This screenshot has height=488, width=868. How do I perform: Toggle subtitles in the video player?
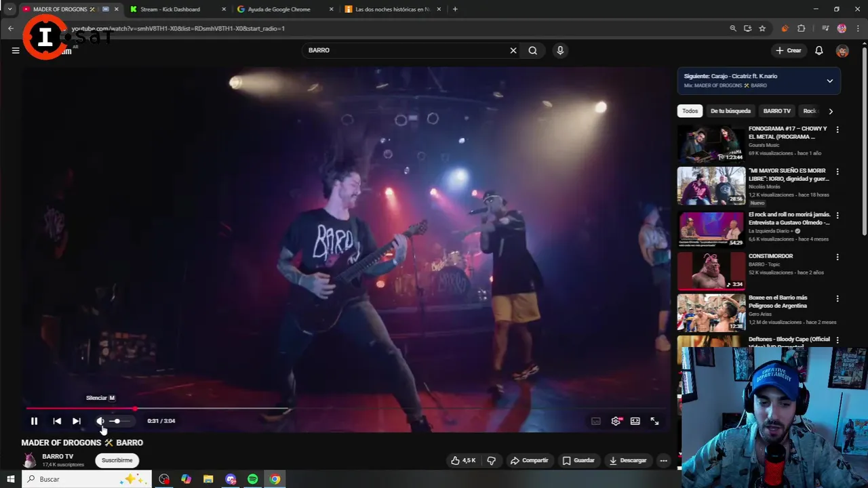point(595,421)
